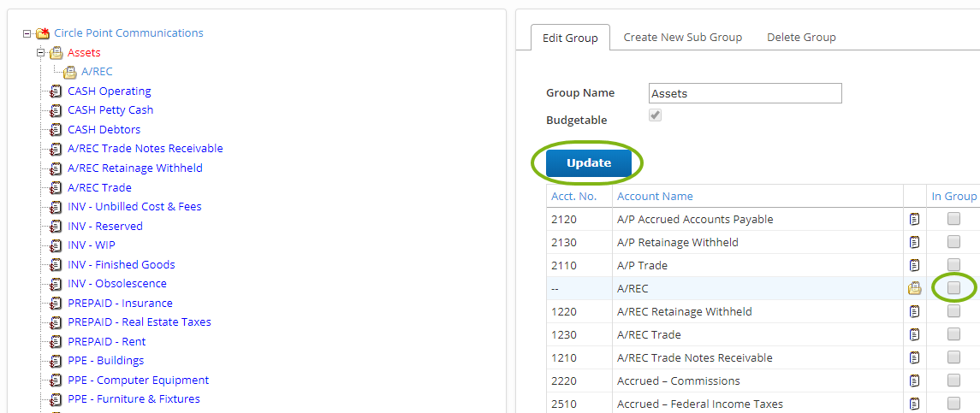Check In Group for the A/REC group row
Screen dimensions: 980x413
[953, 288]
